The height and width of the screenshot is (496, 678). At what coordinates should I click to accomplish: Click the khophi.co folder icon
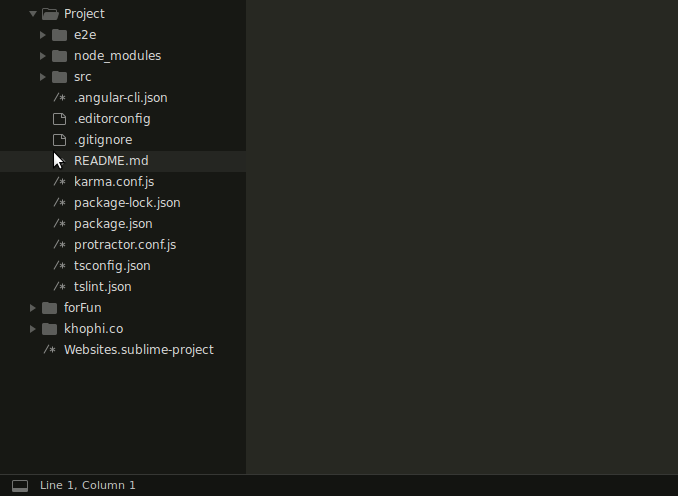(49, 329)
